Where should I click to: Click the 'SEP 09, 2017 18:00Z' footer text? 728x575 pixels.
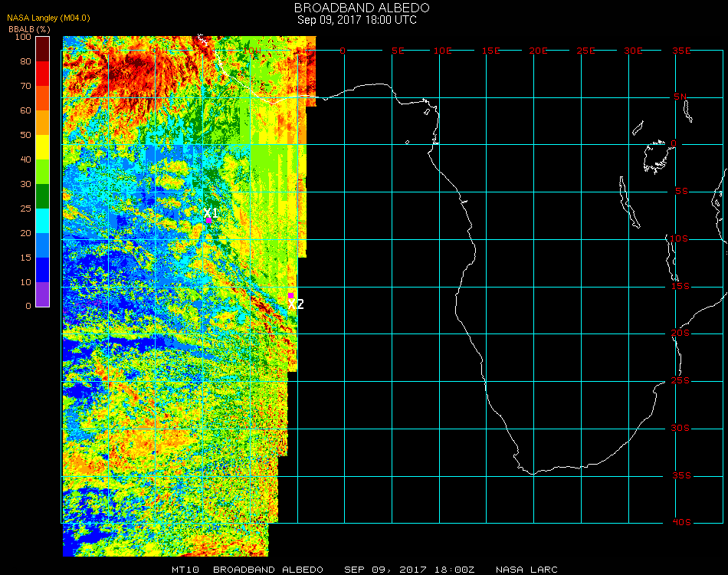(409, 570)
